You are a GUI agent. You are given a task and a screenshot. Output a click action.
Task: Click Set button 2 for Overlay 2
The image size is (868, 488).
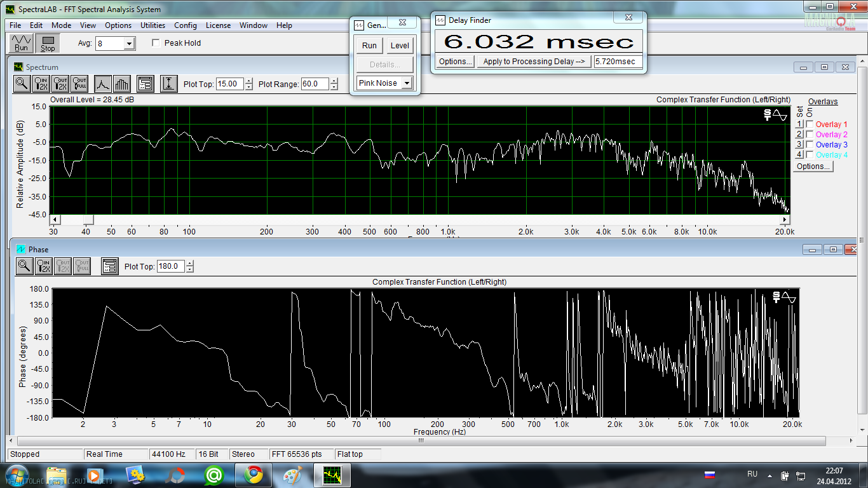pyautogui.click(x=799, y=135)
